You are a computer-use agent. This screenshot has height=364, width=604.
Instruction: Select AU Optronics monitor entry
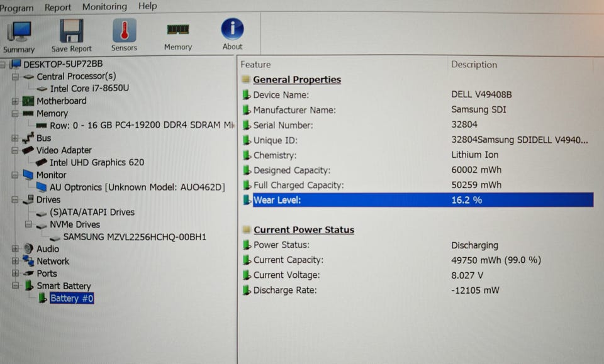pyautogui.click(x=137, y=187)
